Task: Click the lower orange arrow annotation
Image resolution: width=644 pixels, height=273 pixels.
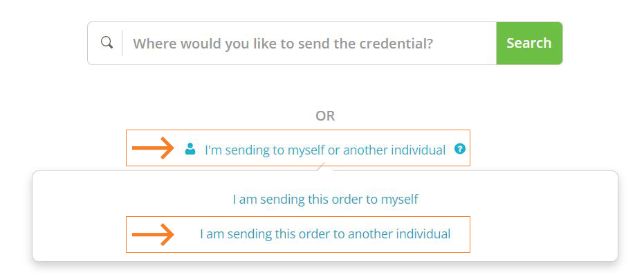Action: (153, 234)
